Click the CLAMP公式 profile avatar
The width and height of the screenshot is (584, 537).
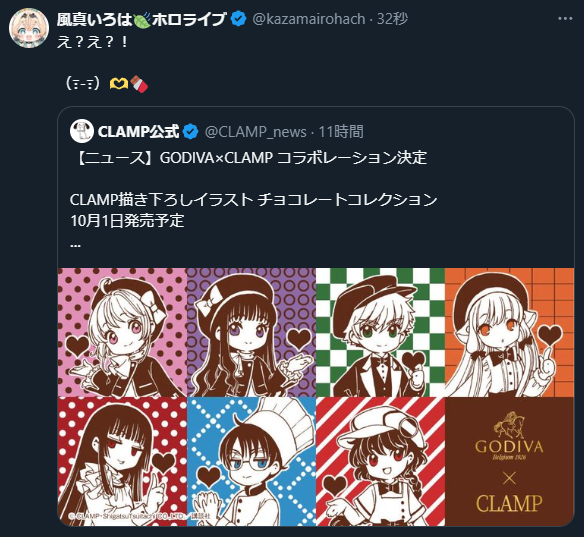pos(82,131)
